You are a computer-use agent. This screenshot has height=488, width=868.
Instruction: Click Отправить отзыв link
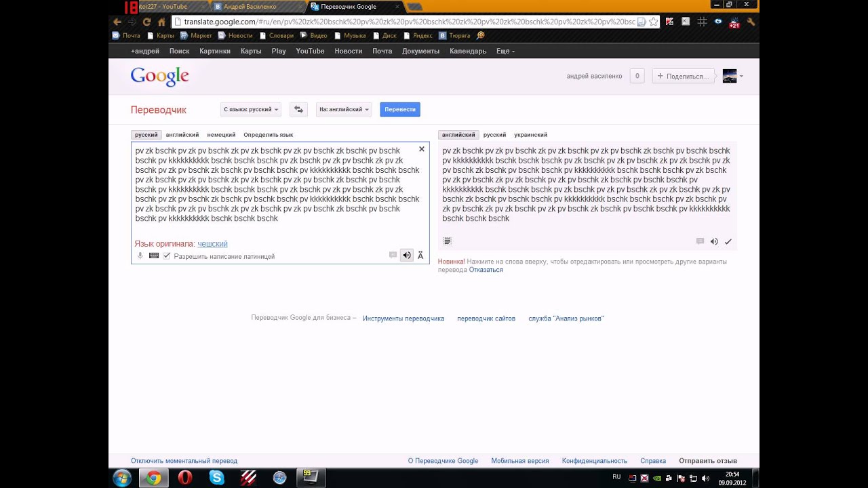708,461
